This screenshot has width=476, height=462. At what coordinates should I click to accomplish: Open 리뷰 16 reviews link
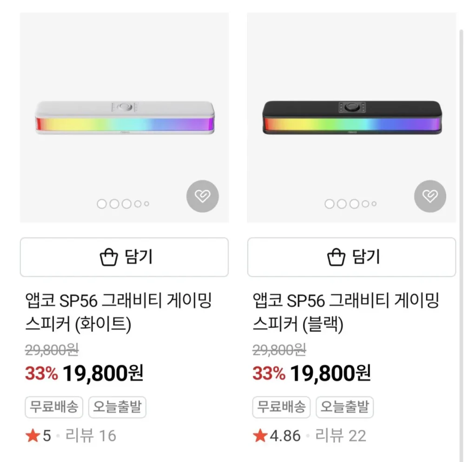[x=91, y=436]
